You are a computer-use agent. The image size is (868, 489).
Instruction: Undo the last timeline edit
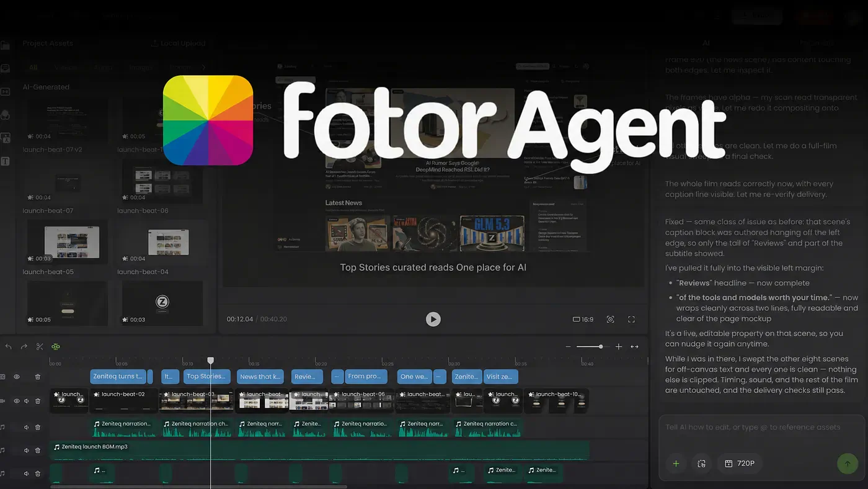[9, 347]
